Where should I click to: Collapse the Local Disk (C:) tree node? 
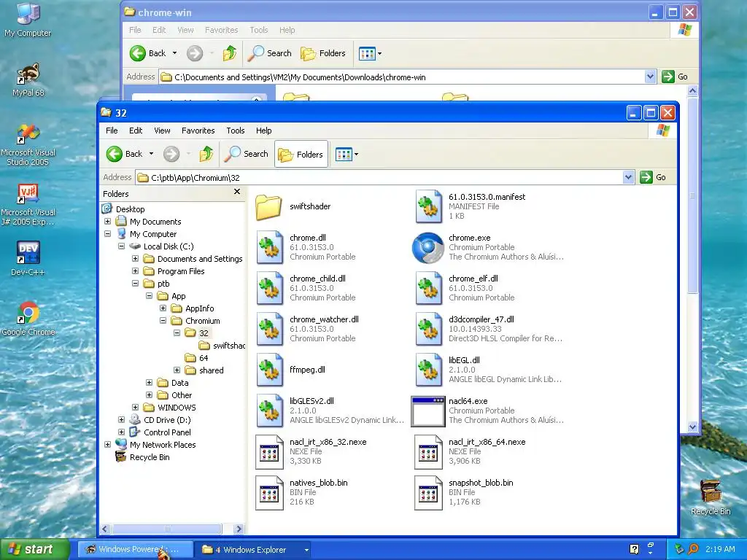(122, 246)
